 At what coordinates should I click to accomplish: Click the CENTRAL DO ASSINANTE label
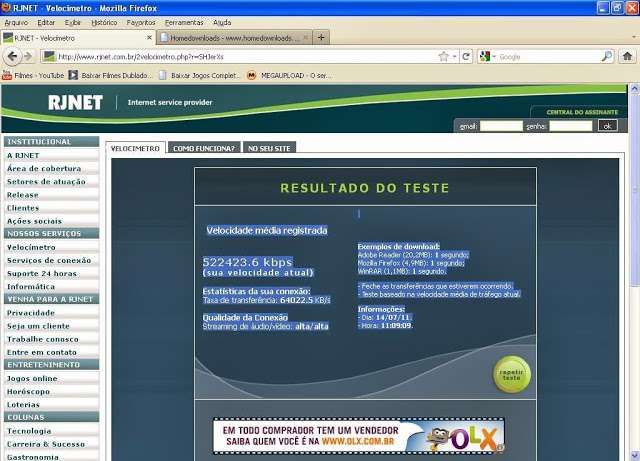coord(582,112)
